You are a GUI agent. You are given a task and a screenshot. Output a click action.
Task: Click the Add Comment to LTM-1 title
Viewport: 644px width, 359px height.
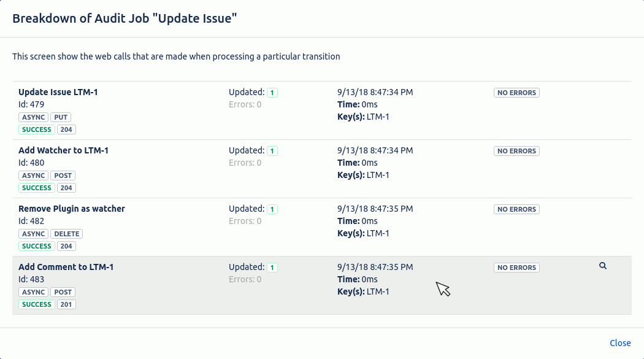66,267
